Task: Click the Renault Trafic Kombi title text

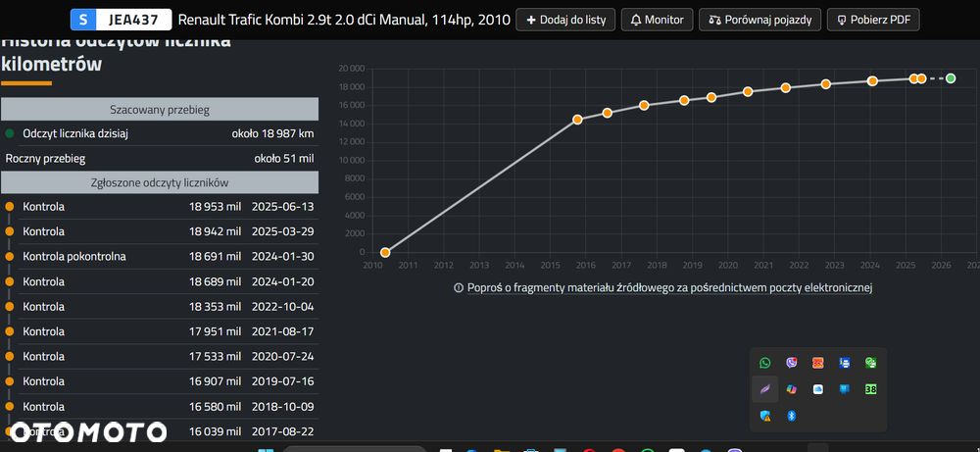Action: (344, 20)
